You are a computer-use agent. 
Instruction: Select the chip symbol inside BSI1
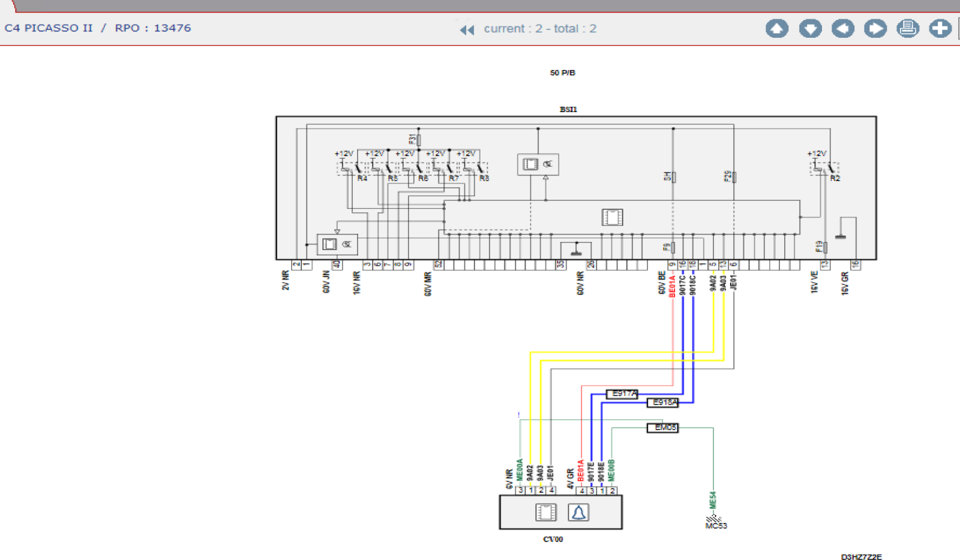click(x=612, y=217)
